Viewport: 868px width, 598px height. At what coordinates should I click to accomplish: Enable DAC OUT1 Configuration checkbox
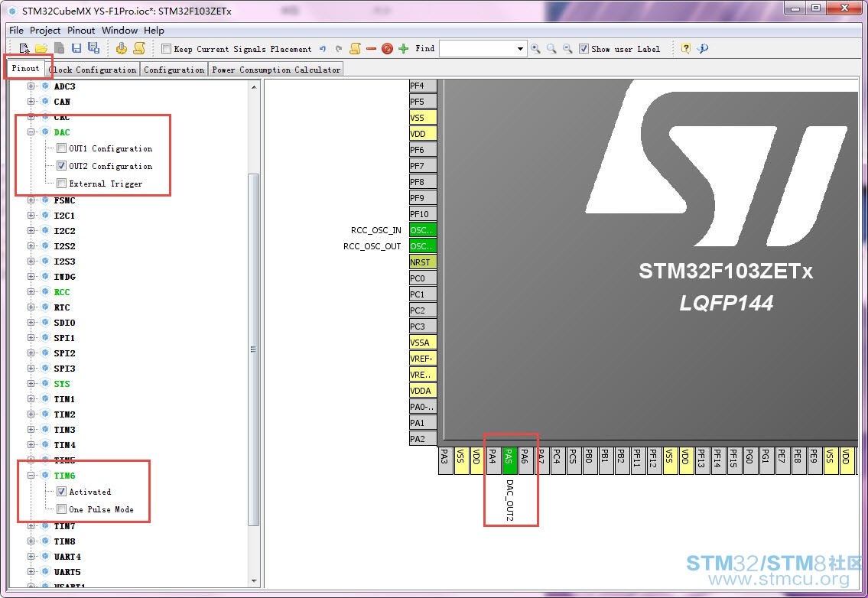[x=61, y=148]
